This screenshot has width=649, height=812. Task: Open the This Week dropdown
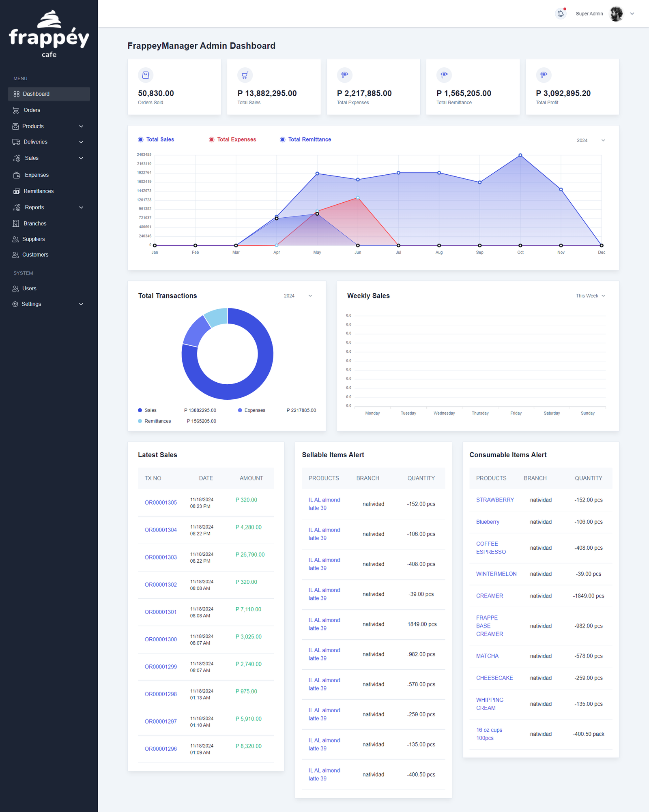[590, 296]
